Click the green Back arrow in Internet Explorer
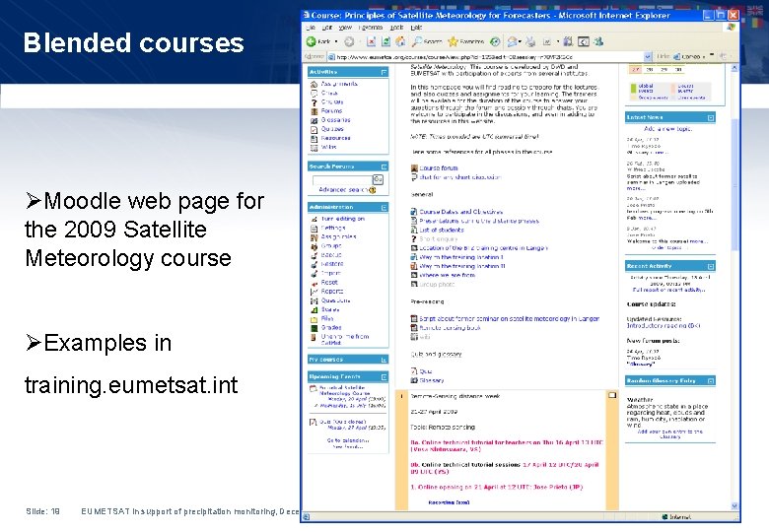Image resolution: width=769 pixels, height=532 pixels. click(x=311, y=41)
